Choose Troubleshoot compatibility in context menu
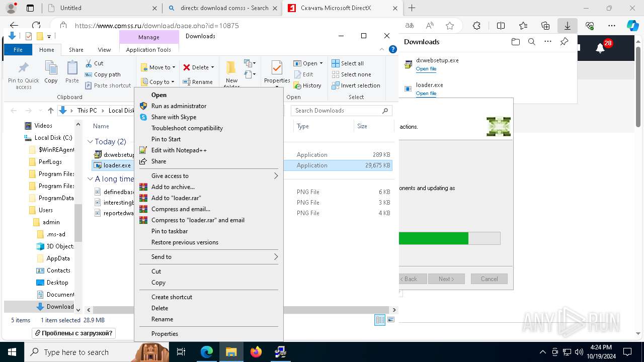This screenshot has width=644, height=362. pyautogui.click(x=208, y=128)
